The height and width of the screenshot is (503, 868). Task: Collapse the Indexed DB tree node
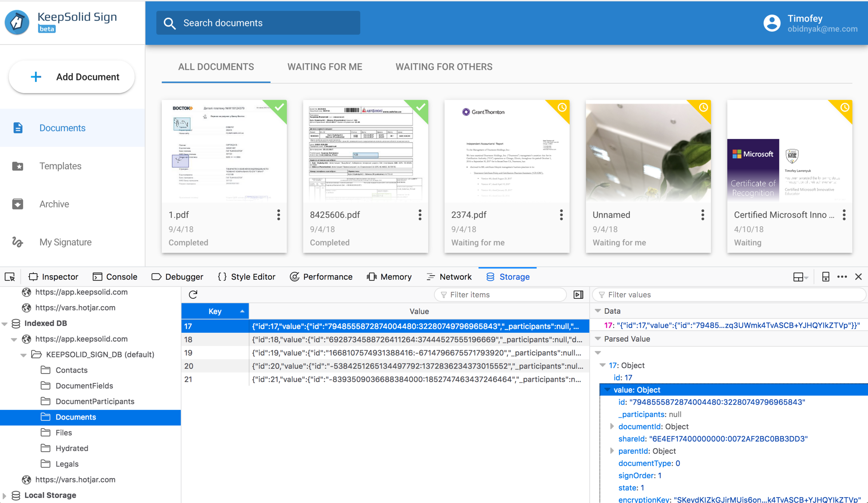click(x=5, y=323)
